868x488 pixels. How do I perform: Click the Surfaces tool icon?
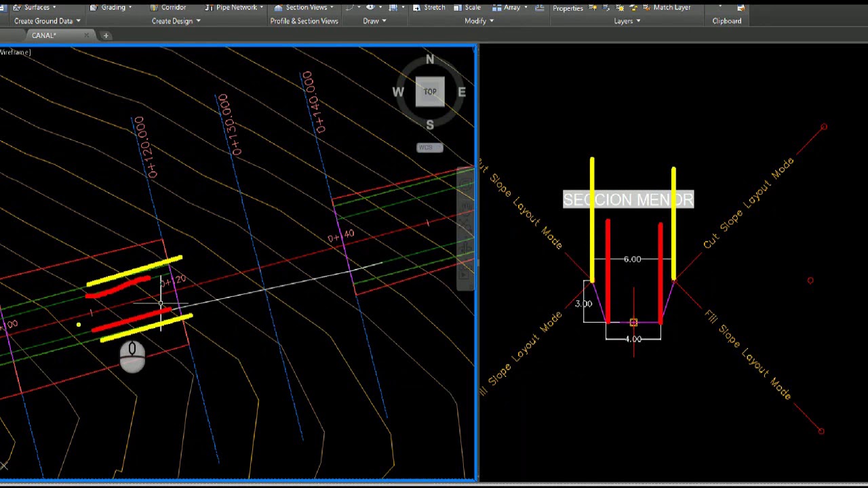[x=16, y=7]
